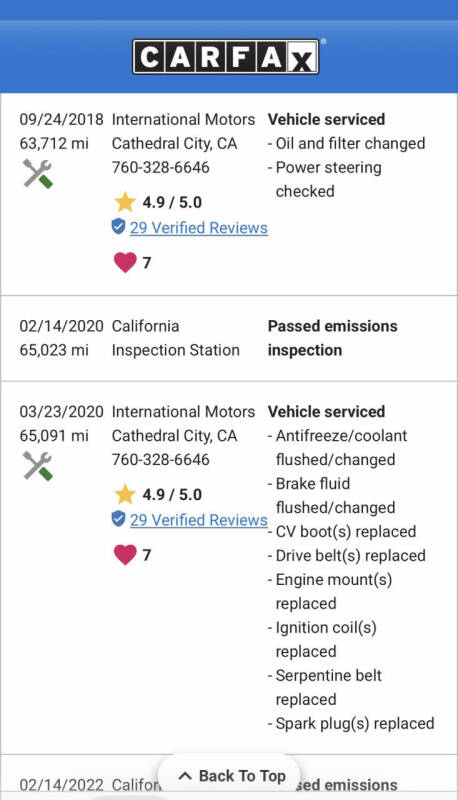Image resolution: width=458 pixels, height=800 pixels.
Task: Click the CARFAX logo in header
Action: pos(226,57)
